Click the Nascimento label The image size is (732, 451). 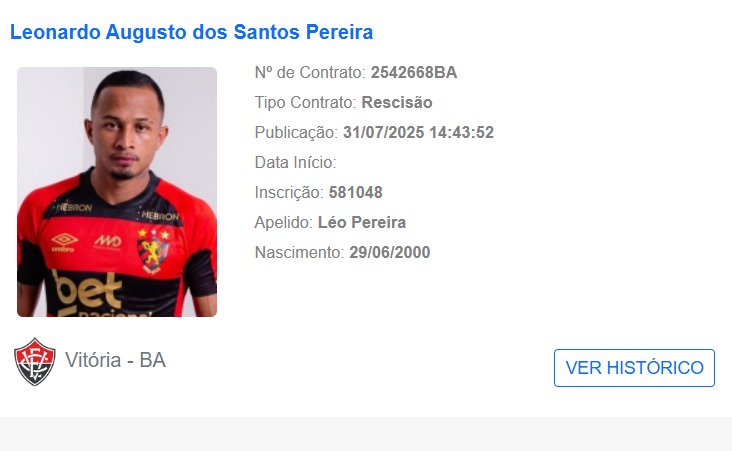pos(300,252)
